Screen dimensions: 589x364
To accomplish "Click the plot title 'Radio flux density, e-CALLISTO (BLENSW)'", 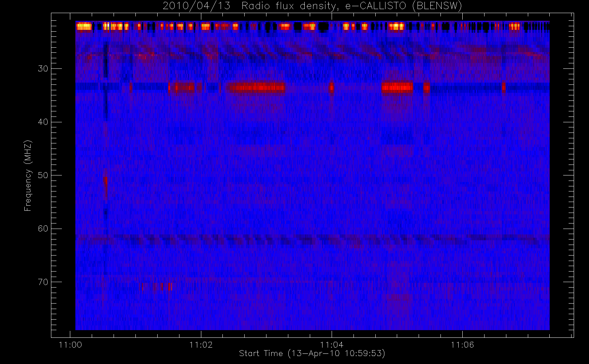I will (352, 6).
